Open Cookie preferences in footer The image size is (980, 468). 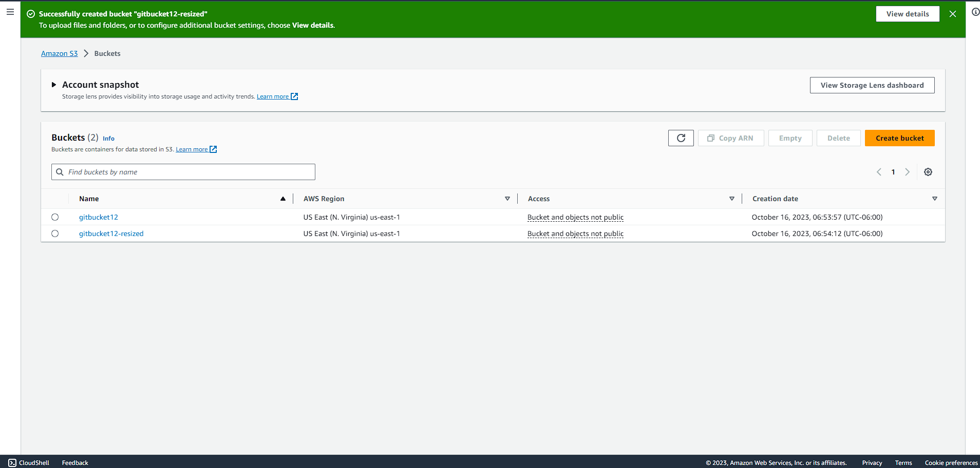(x=951, y=463)
